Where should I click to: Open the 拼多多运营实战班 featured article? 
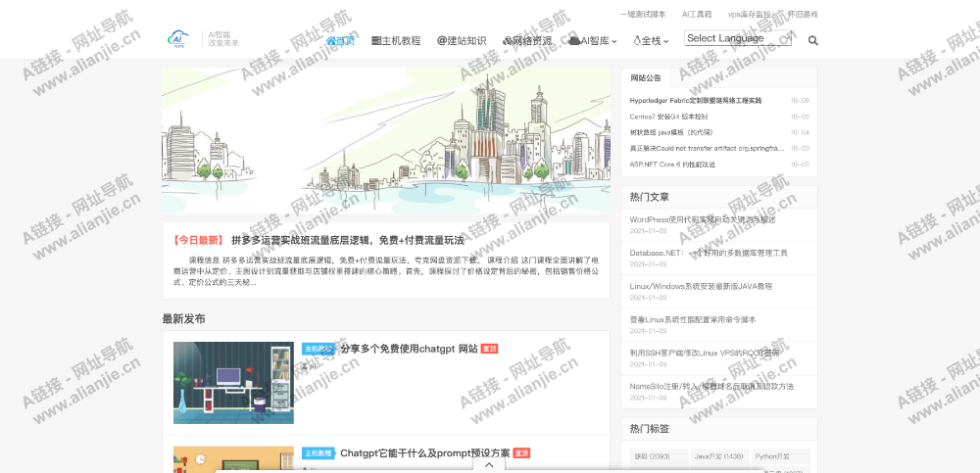click(348, 240)
